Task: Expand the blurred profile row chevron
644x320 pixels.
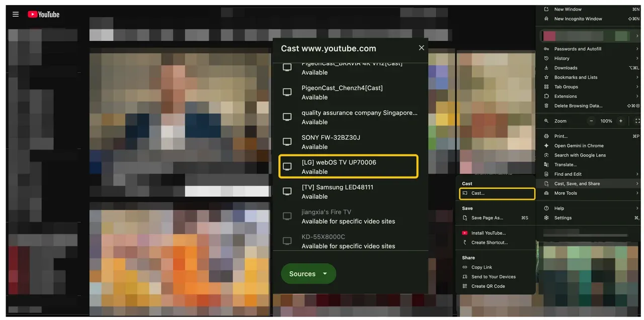Action: point(637,36)
